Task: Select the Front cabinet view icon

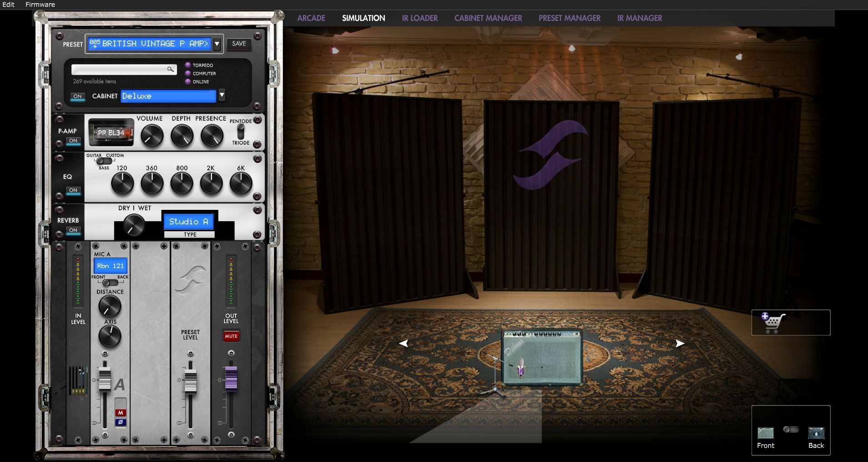Action: (x=765, y=433)
